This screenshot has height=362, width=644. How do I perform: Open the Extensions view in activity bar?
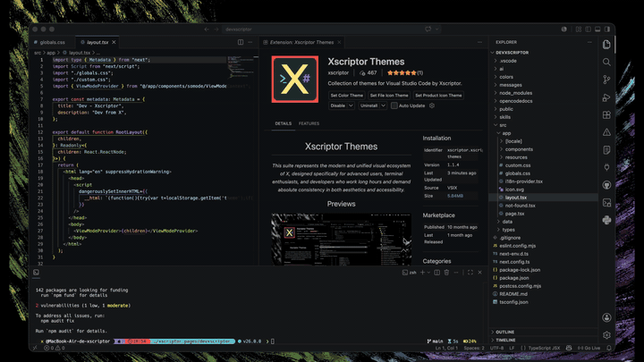pos(606,115)
